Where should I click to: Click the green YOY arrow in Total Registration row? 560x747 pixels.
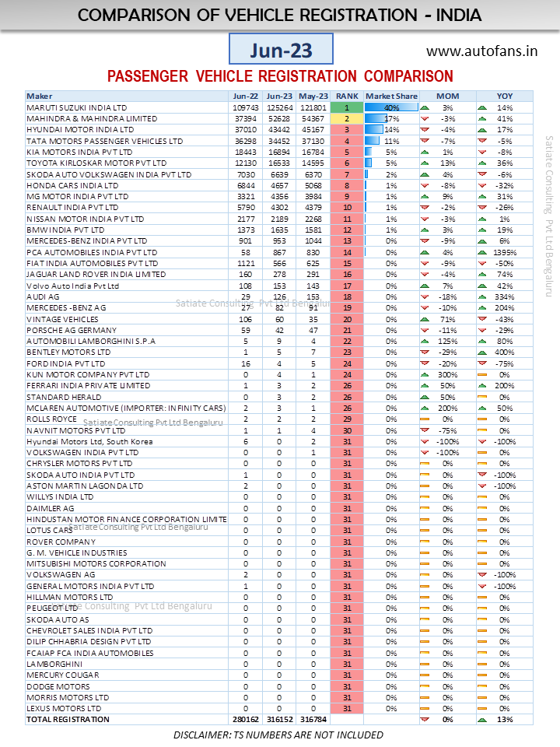[x=482, y=720]
